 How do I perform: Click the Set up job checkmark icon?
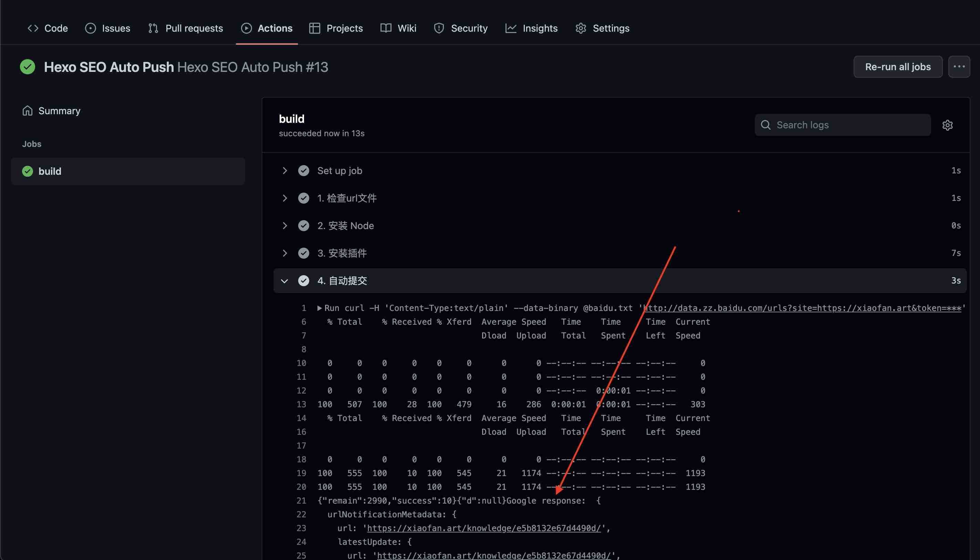click(x=303, y=170)
